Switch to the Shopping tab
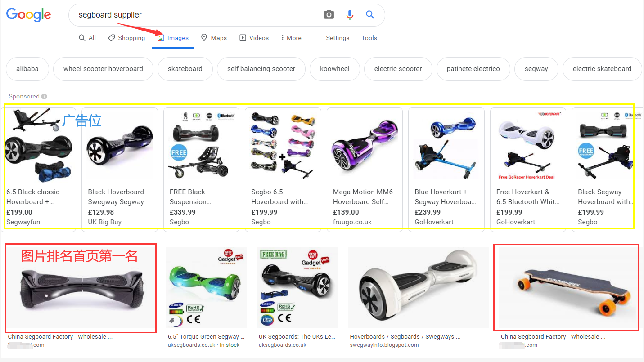644x362 pixels. tap(126, 38)
